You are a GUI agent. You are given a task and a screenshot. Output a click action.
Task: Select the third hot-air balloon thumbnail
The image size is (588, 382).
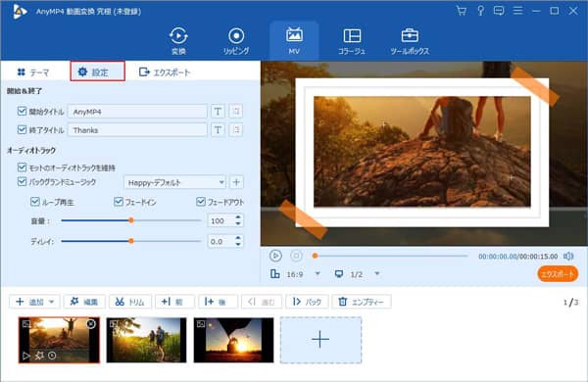pos(233,340)
